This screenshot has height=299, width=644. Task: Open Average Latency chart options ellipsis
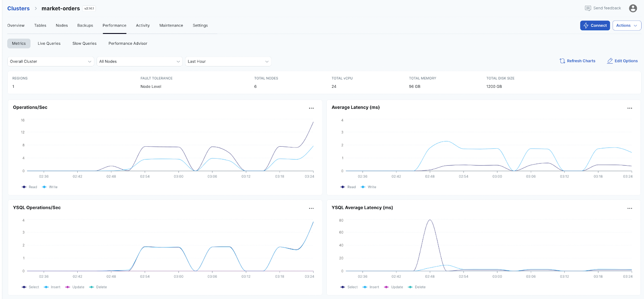click(630, 108)
